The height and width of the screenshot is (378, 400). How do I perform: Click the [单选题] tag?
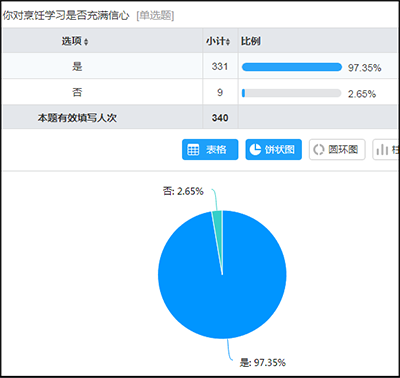(155, 15)
